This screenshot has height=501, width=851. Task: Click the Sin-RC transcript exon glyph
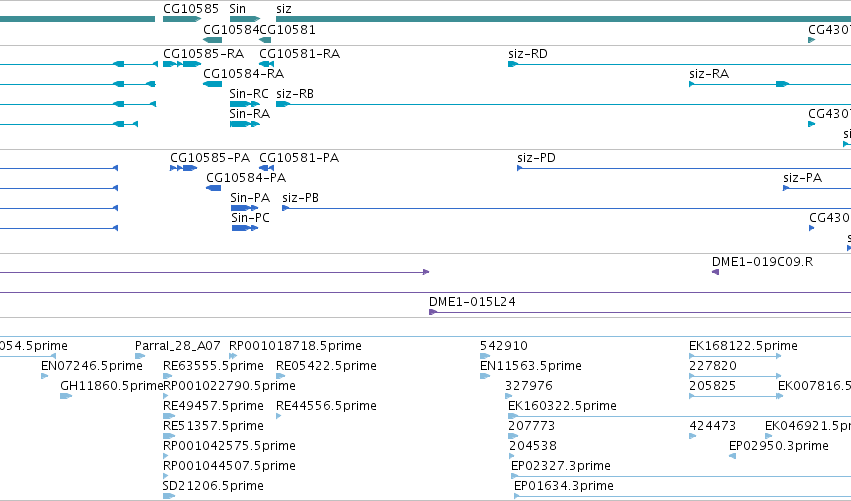(244, 104)
